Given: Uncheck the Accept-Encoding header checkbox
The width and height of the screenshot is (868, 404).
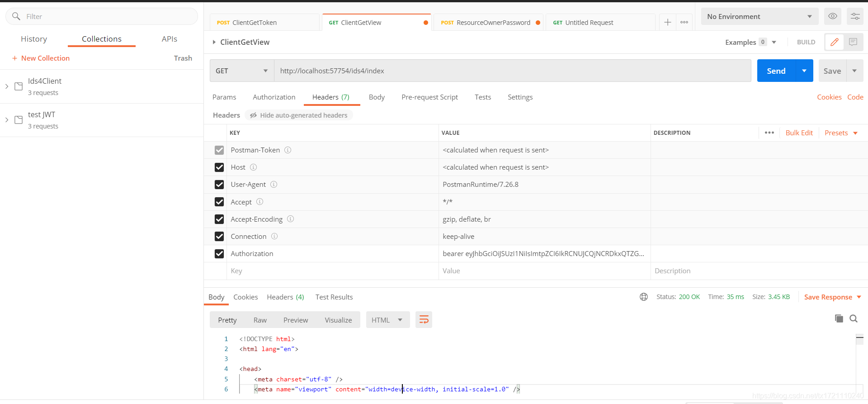Looking at the screenshot, I should point(219,219).
